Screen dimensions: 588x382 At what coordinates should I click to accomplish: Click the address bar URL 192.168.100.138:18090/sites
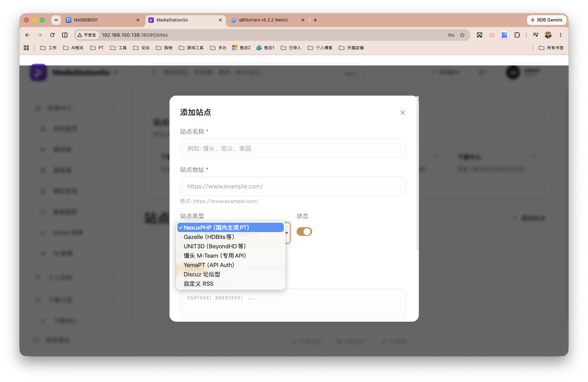tap(135, 35)
